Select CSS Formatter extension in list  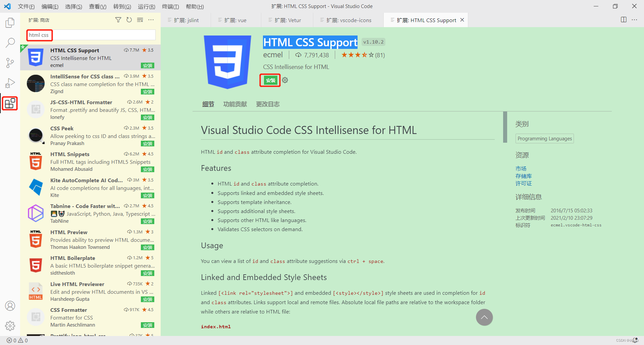90,317
